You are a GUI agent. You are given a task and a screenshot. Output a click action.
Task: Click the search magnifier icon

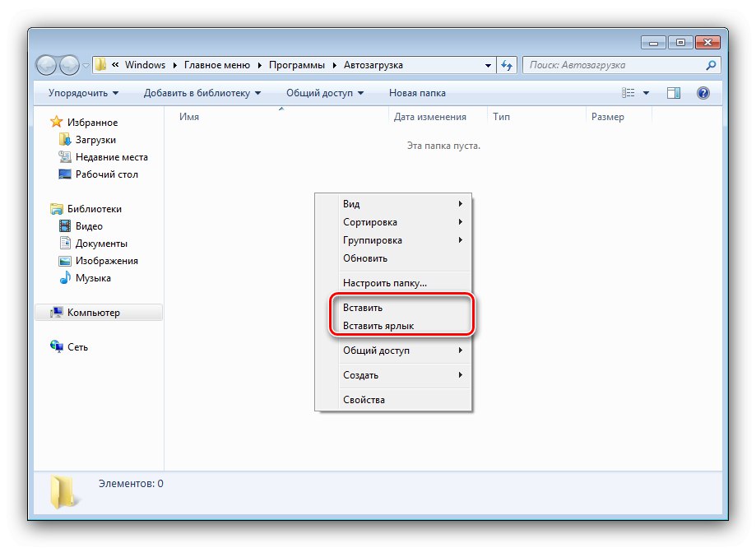coord(711,65)
